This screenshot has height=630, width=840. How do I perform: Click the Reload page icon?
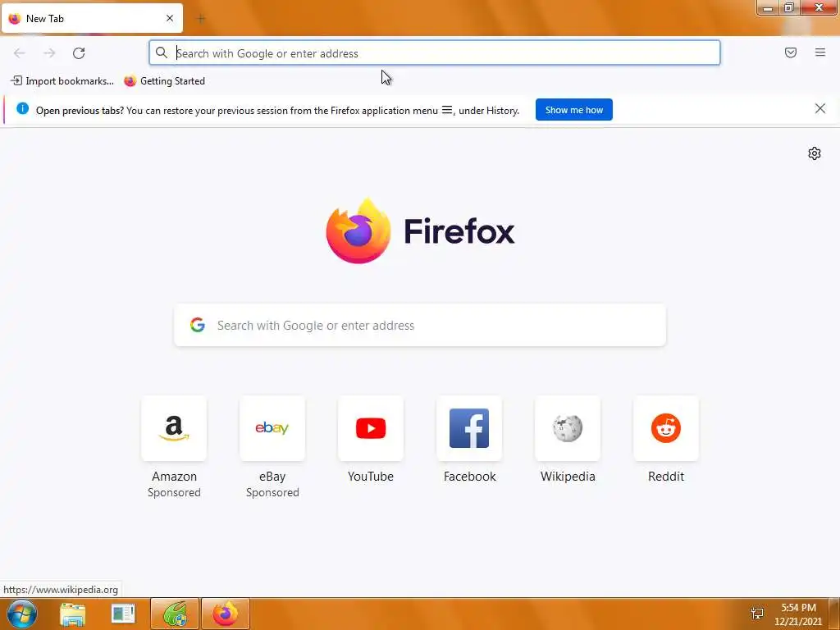tap(79, 53)
